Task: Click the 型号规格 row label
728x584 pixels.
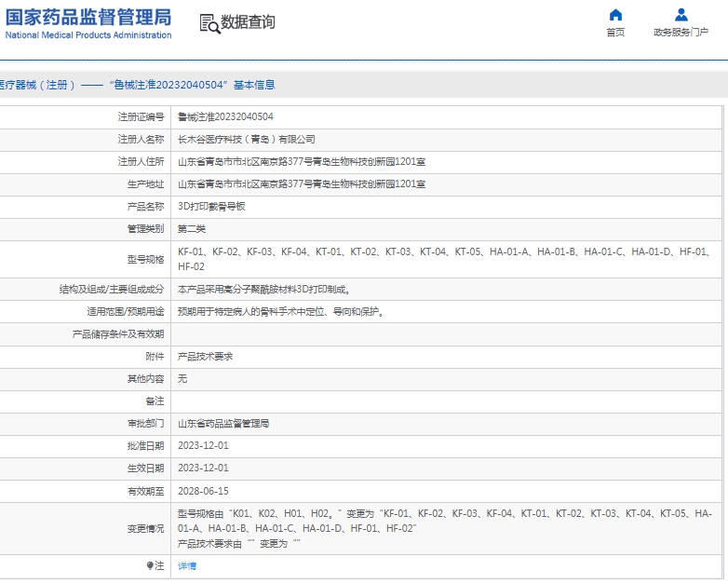Action: 146,259
